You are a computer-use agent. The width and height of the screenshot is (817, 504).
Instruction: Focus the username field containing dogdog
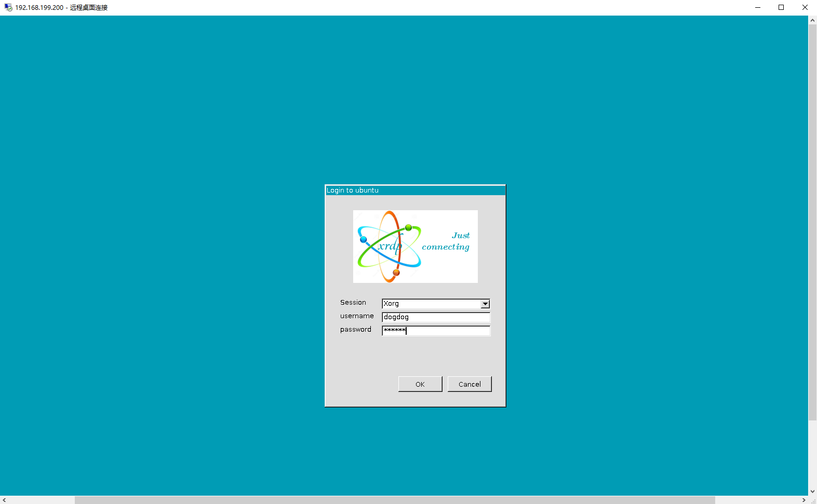coord(436,317)
